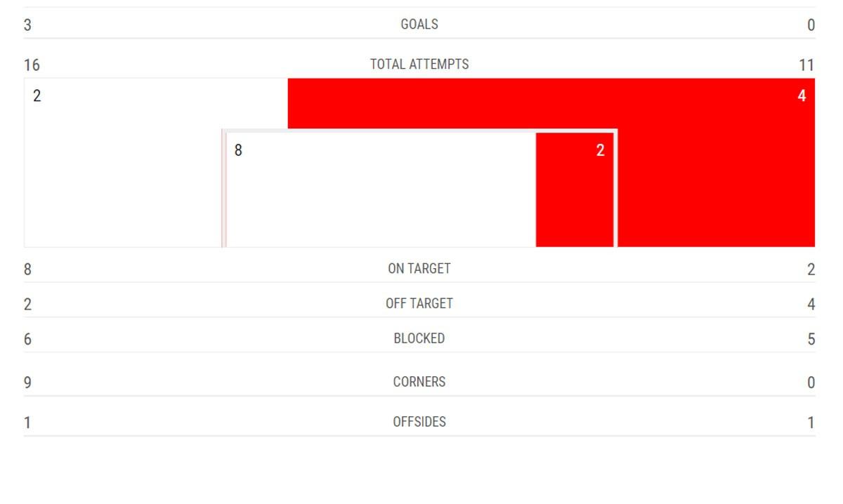Click the red on-target section inside goal

pyautogui.click(x=575, y=190)
